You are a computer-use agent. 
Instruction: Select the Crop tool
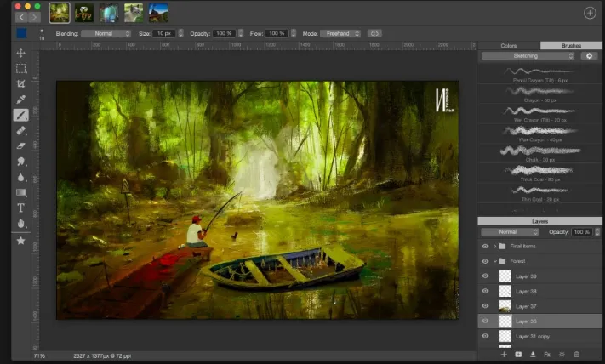(x=20, y=83)
